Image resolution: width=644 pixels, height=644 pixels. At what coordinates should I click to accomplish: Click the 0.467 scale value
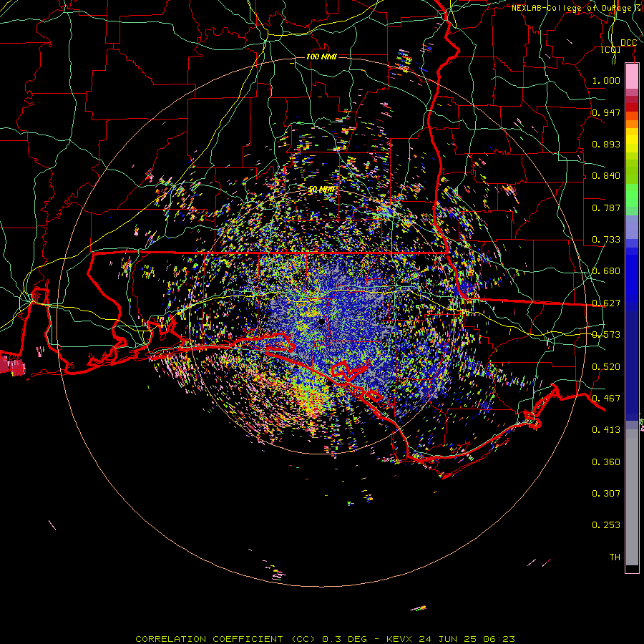606,399
